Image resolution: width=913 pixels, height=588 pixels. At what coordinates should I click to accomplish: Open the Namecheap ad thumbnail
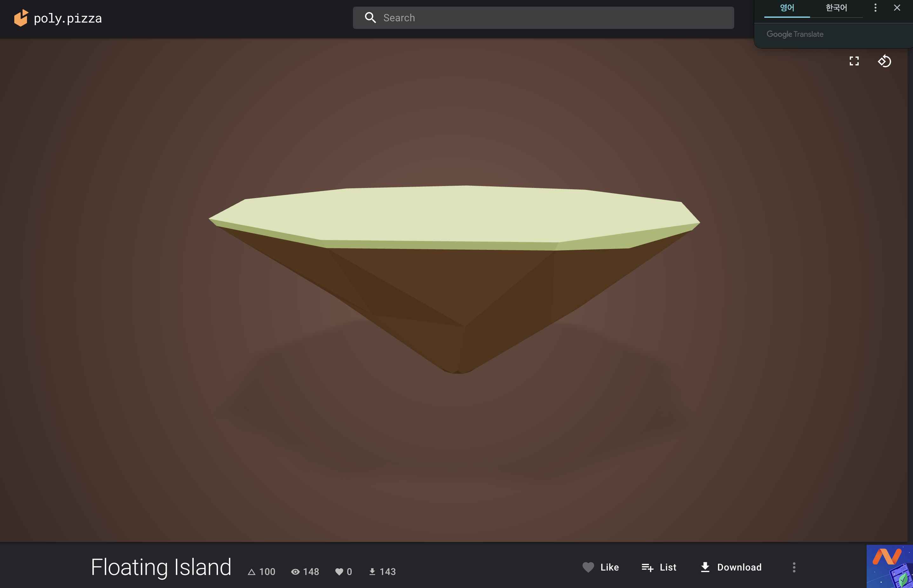[889, 566]
